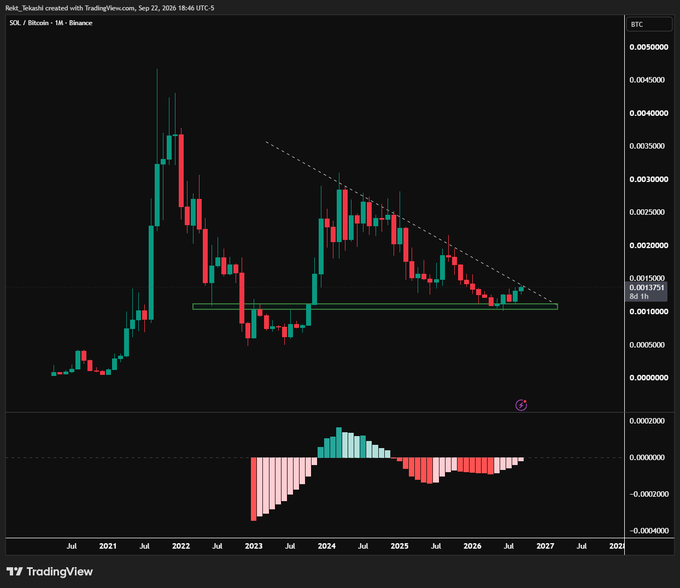680x588 pixels.
Task: Click the 0.0040000 price axis label
Action: coord(649,113)
